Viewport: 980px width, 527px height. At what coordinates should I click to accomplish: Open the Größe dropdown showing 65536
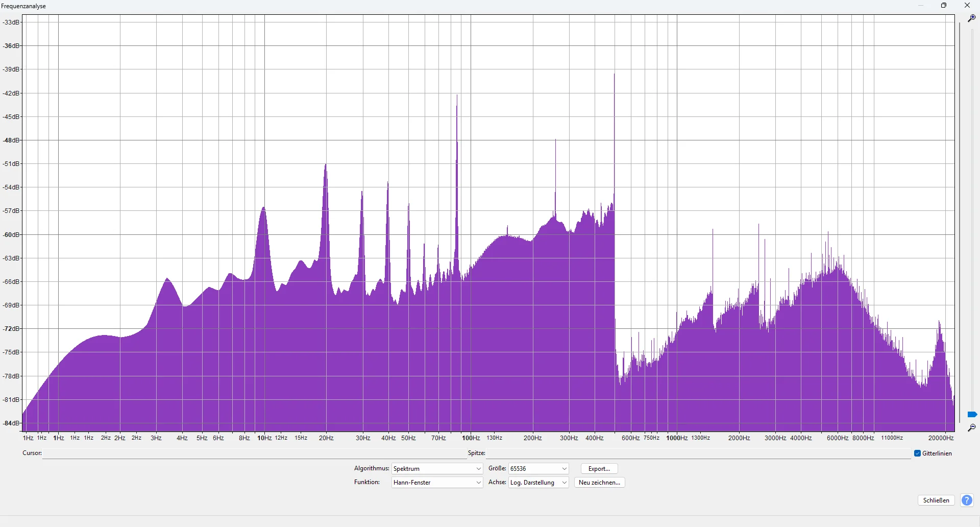538,469
